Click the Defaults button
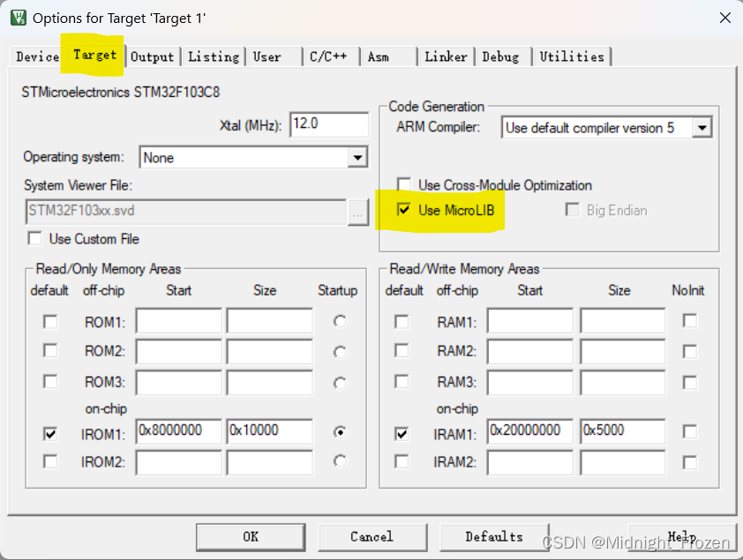This screenshot has height=560, width=743. click(x=494, y=537)
